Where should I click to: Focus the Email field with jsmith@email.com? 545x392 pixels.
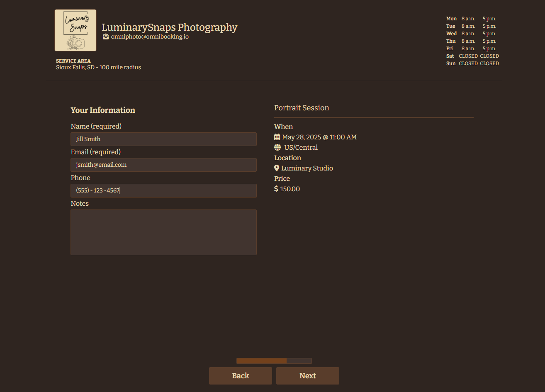coord(163,165)
